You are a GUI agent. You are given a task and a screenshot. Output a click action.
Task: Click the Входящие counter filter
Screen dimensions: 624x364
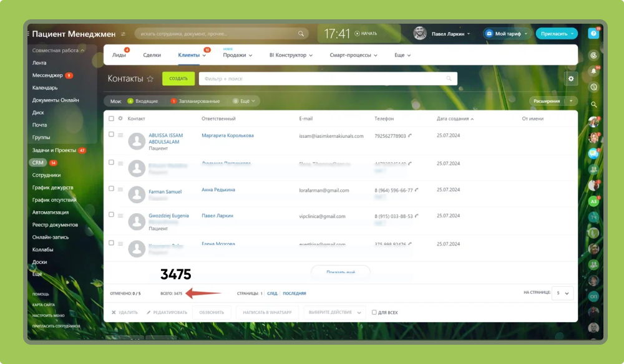coord(143,101)
